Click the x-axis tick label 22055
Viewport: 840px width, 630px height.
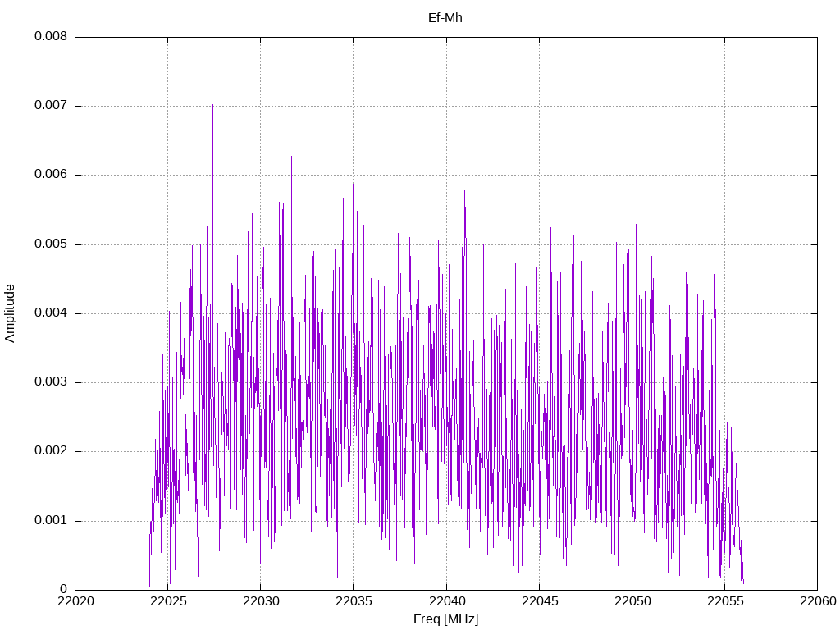[725, 601]
